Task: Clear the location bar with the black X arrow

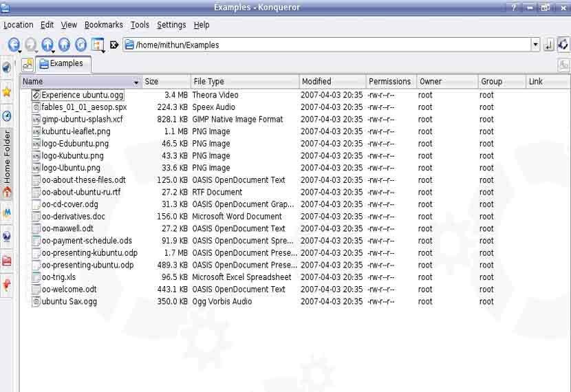Action: point(114,45)
